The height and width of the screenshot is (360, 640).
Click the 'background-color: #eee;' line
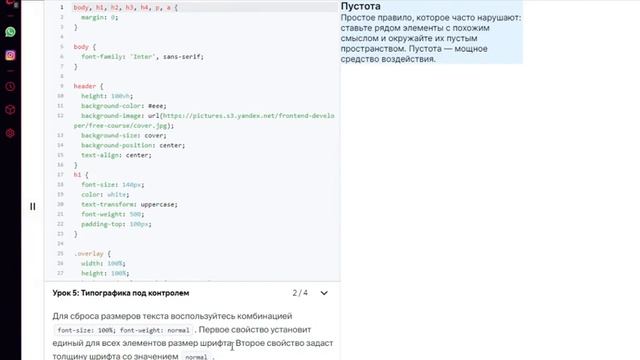(x=124, y=106)
